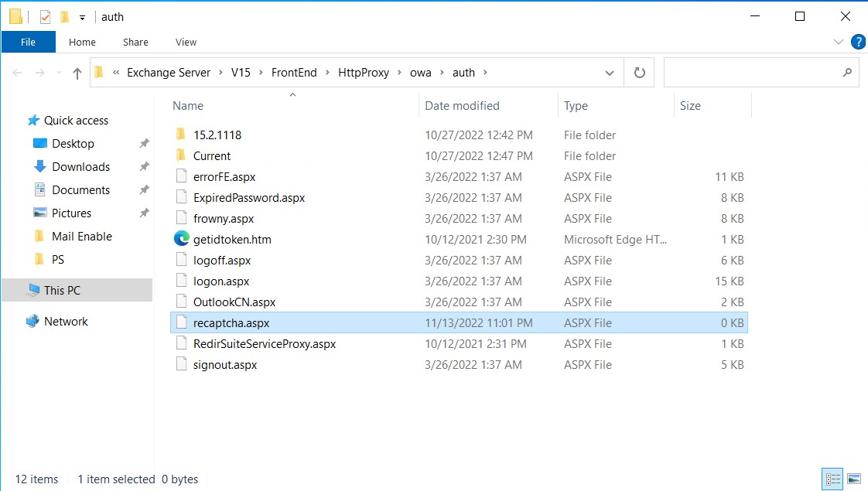Open address bar history dropdown
This screenshot has height=491, width=868.
point(610,73)
